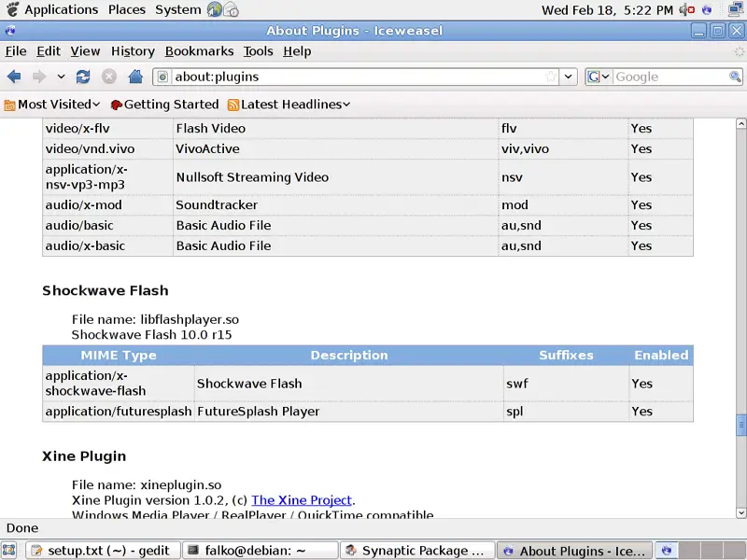The image size is (747, 560).
Task: Open the Tools menu
Action: click(259, 51)
